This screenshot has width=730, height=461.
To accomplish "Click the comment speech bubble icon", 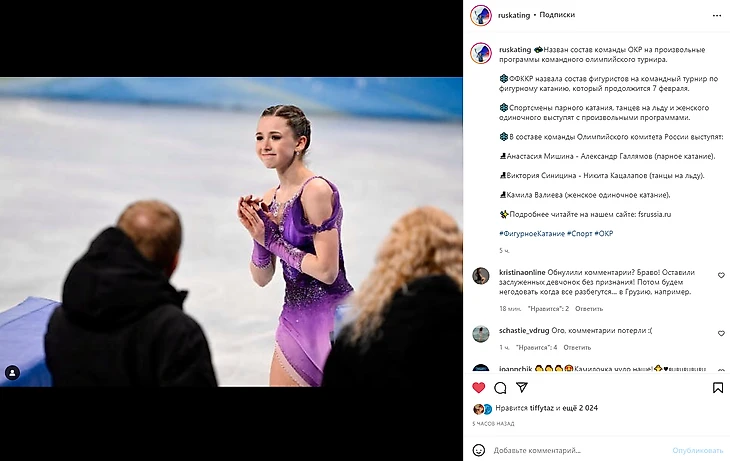I will (x=500, y=387).
